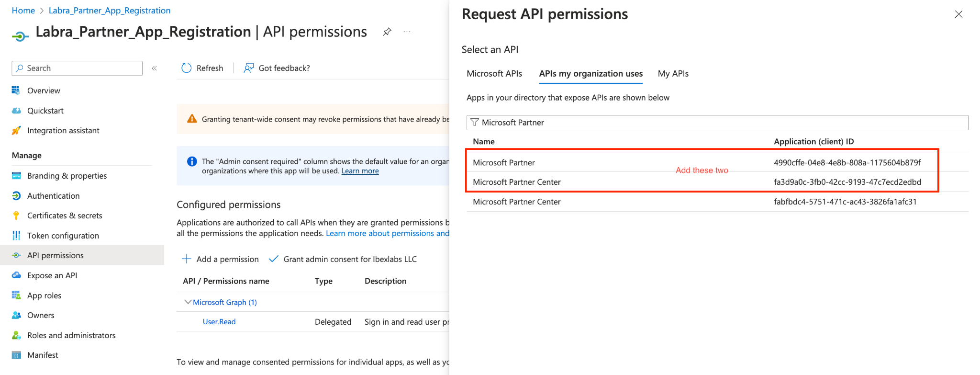The height and width of the screenshot is (375, 980).
Task: Click the feedback person icon
Action: [248, 68]
